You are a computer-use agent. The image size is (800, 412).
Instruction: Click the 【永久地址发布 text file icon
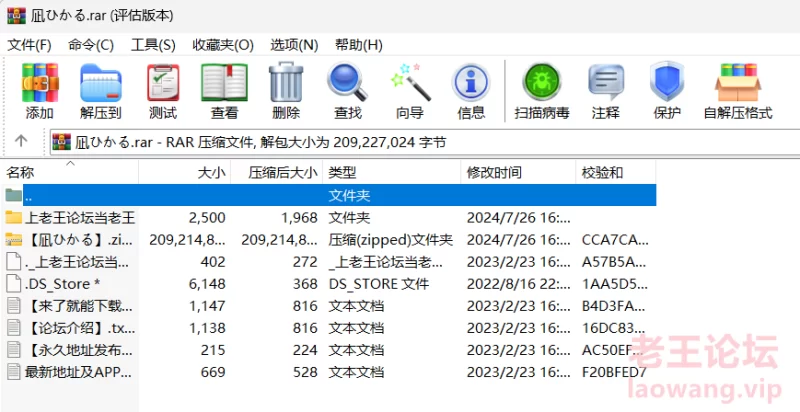click(x=13, y=350)
